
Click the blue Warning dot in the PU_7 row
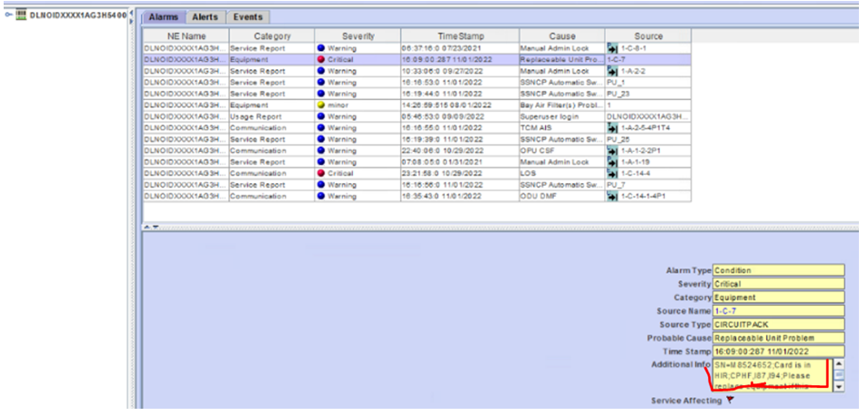click(320, 185)
